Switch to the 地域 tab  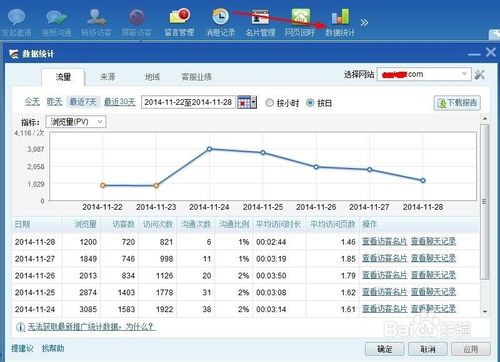click(x=152, y=77)
